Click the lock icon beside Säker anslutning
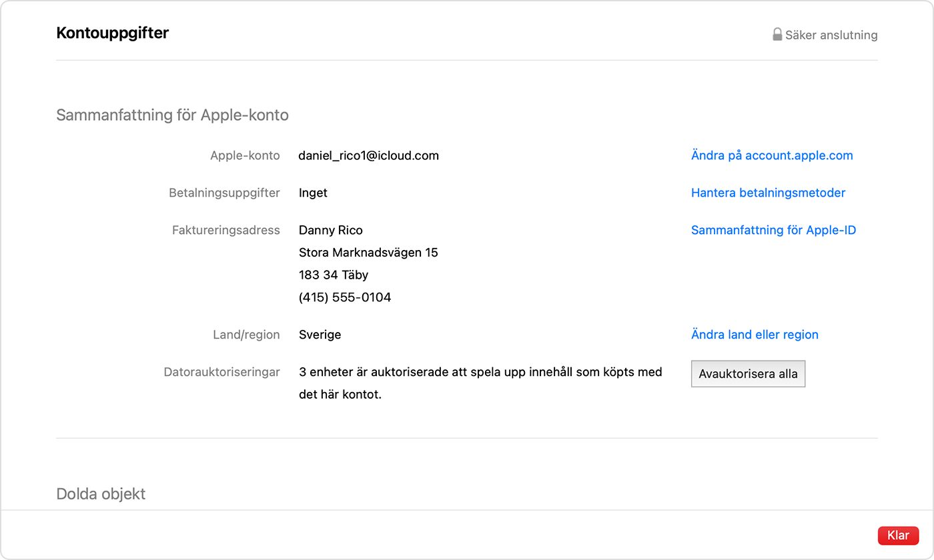This screenshot has width=934, height=560. click(777, 35)
